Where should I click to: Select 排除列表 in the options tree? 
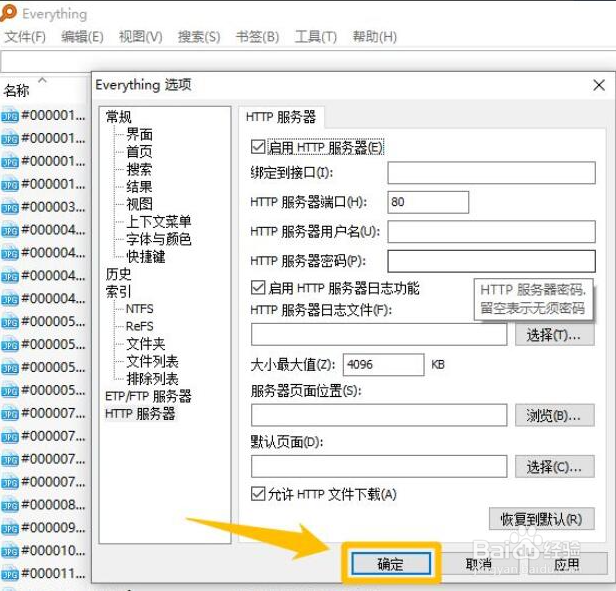(152, 378)
